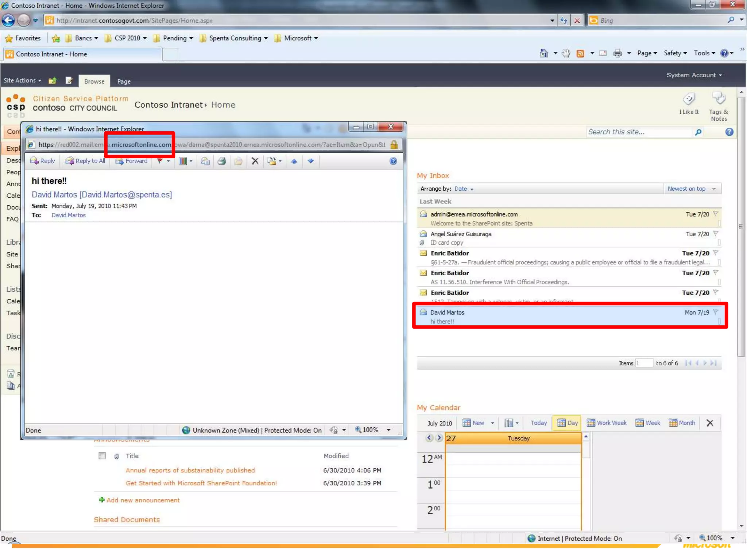747x560 pixels.
Task: Switch the calendar to Day view
Action: coord(567,423)
